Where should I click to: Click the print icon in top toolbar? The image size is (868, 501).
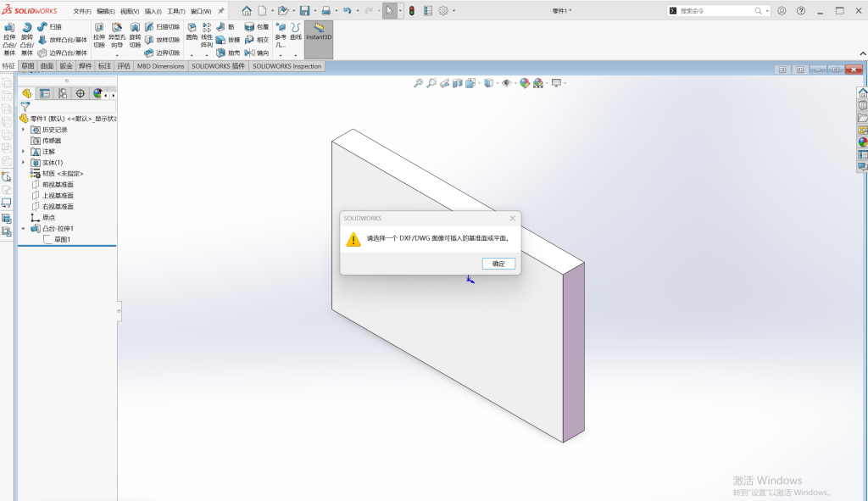pos(326,10)
